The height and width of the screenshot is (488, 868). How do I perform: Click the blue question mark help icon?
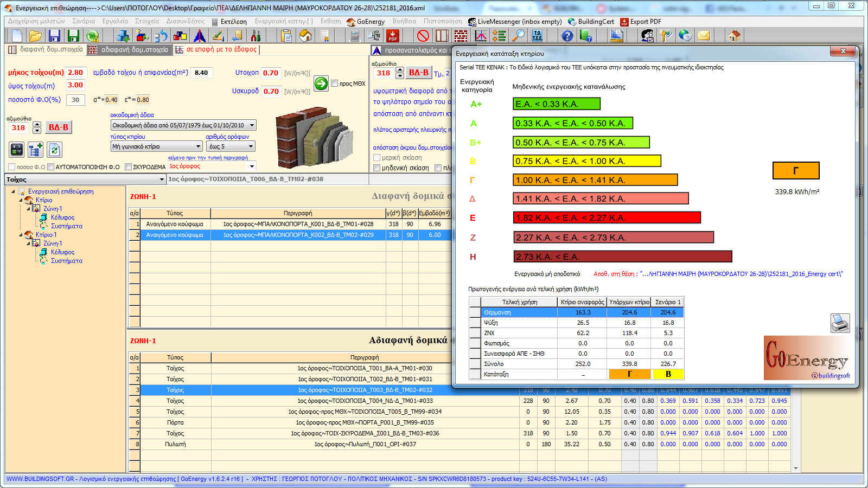pos(567,36)
